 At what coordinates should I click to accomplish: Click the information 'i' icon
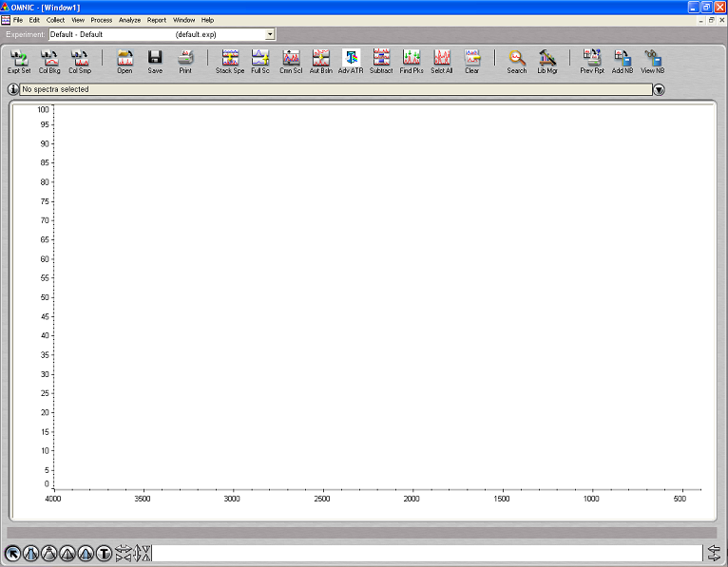tap(13, 89)
